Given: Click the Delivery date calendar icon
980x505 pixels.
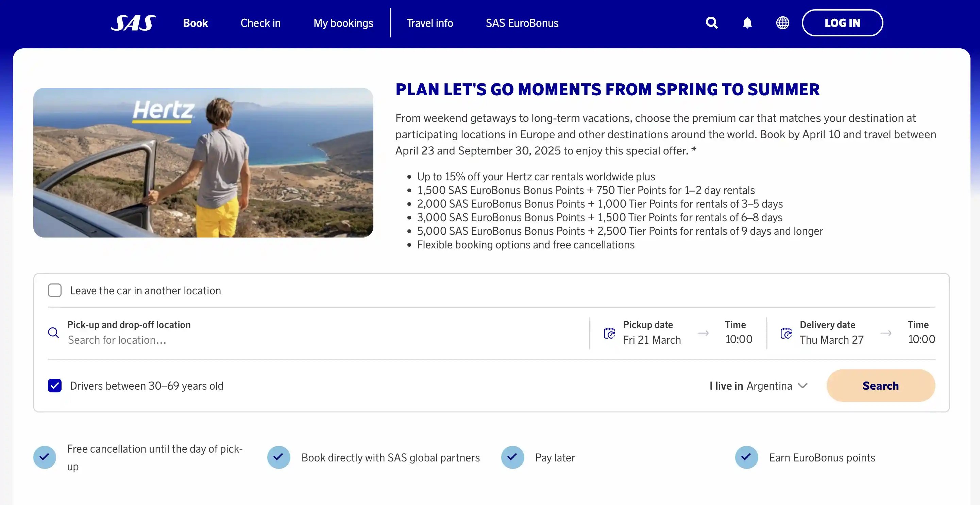Looking at the screenshot, I should pos(786,333).
